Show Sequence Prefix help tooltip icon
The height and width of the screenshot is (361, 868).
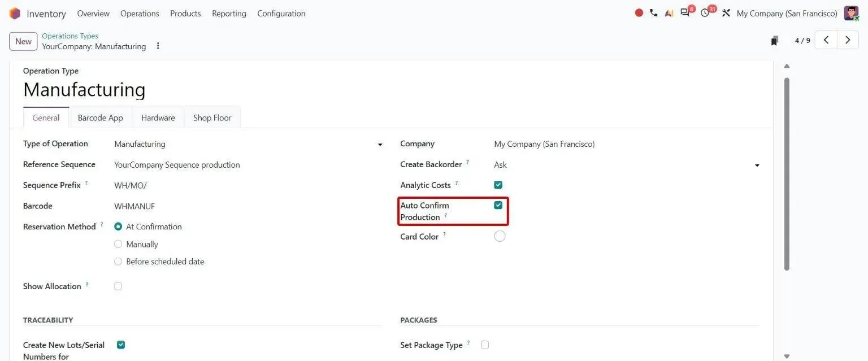coord(86,183)
